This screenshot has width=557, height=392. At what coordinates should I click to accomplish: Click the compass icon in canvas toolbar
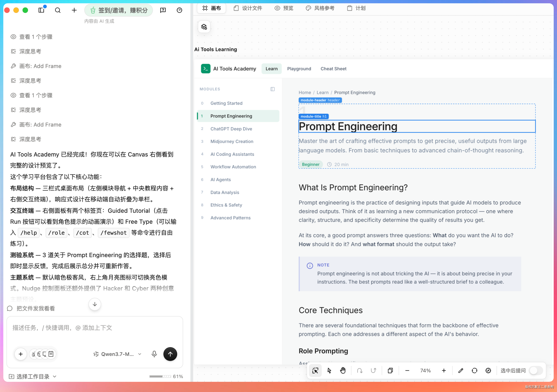488,370
